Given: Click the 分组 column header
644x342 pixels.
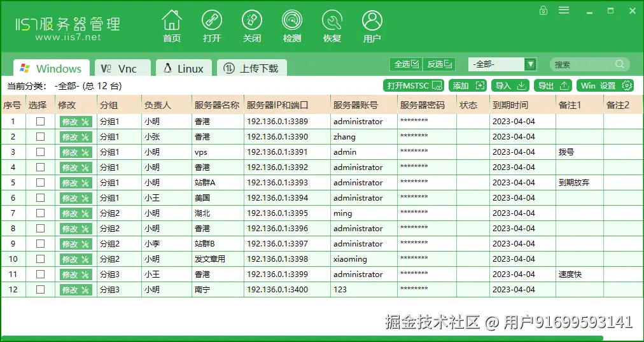Looking at the screenshot, I should pyautogui.click(x=119, y=105).
